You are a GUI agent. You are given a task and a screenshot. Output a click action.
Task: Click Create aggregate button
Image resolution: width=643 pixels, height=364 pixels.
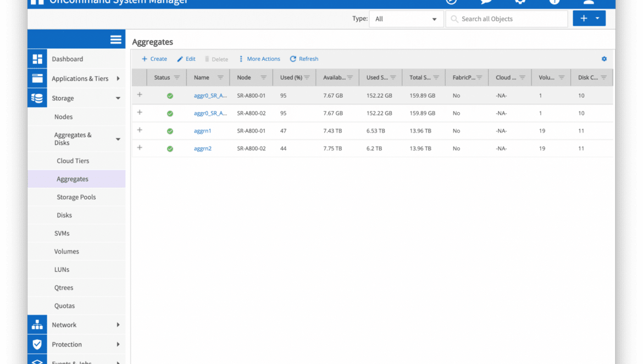click(154, 59)
